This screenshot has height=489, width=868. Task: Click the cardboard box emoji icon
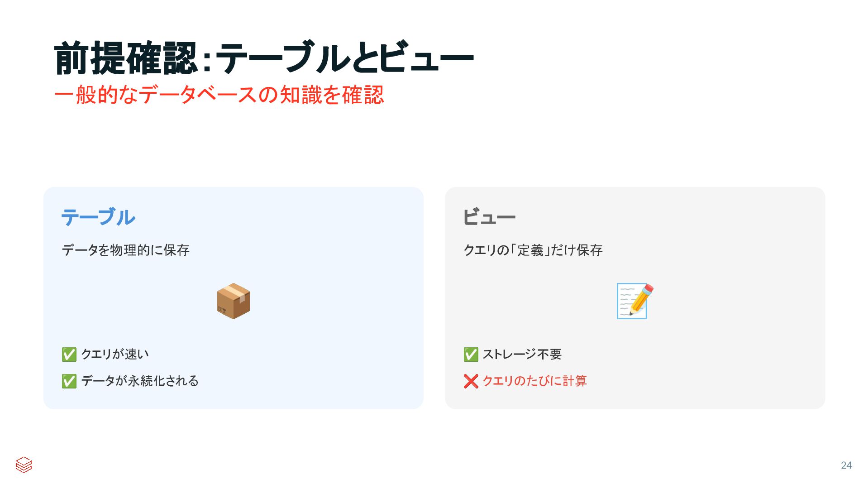[233, 301]
